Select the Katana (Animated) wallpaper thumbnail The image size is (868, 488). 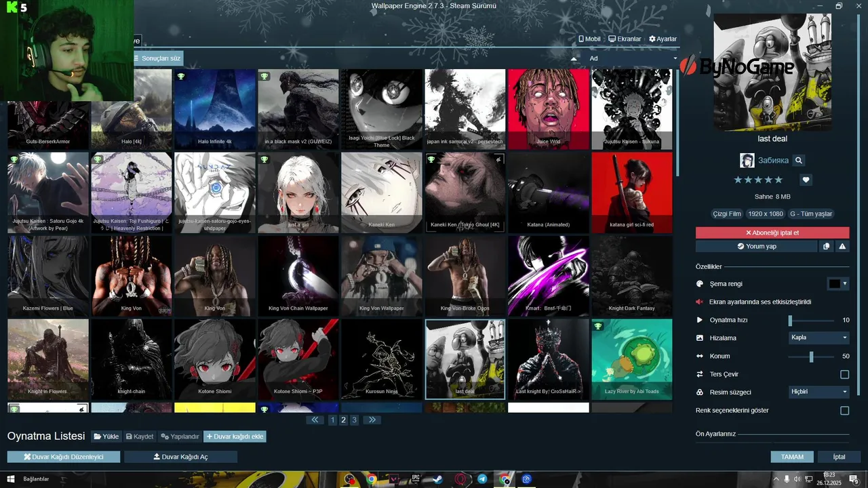pyautogui.click(x=548, y=192)
